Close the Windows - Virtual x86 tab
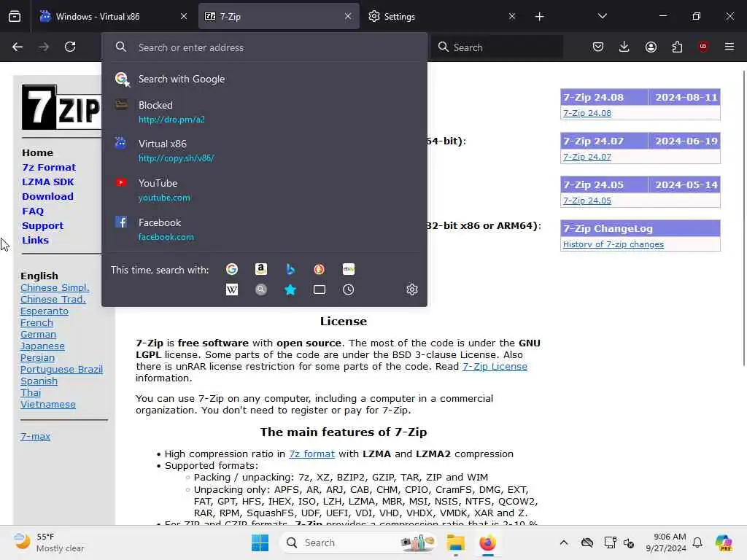The width and height of the screenshot is (747, 560). click(x=184, y=16)
